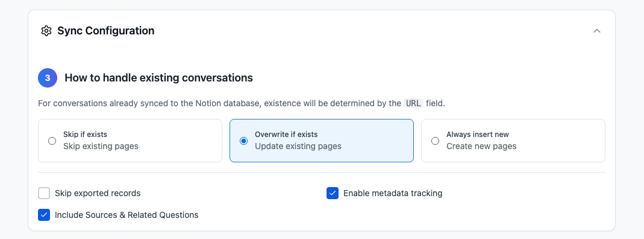Uncheck Include Sources & Related Questions checkbox
Screen dimensions: 644x239
pyautogui.click(x=44, y=215)
